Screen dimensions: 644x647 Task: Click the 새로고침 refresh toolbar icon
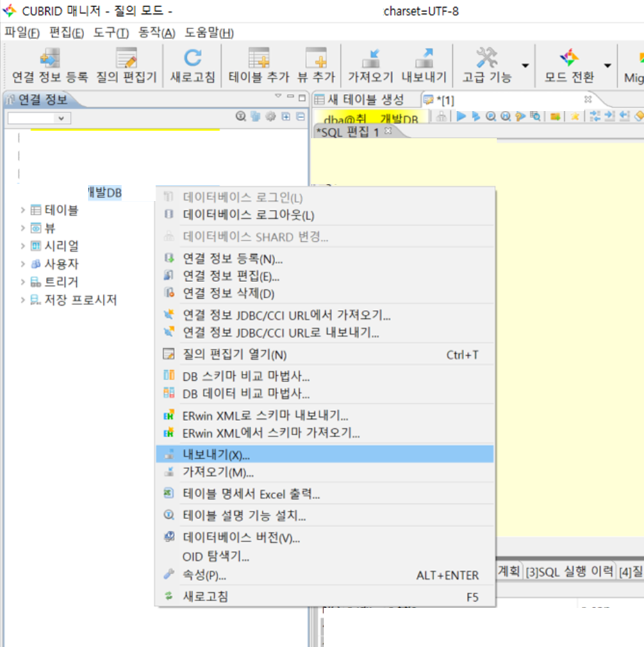point(192,65)
